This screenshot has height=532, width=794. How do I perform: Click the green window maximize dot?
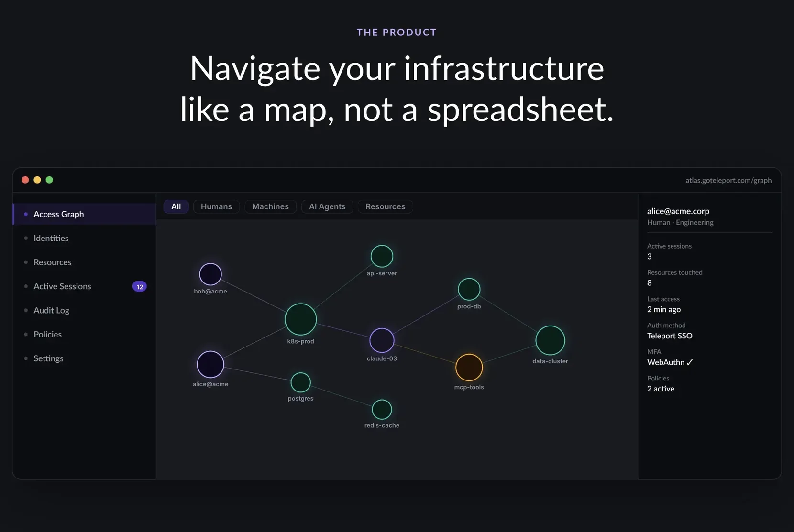coord(49,180)
